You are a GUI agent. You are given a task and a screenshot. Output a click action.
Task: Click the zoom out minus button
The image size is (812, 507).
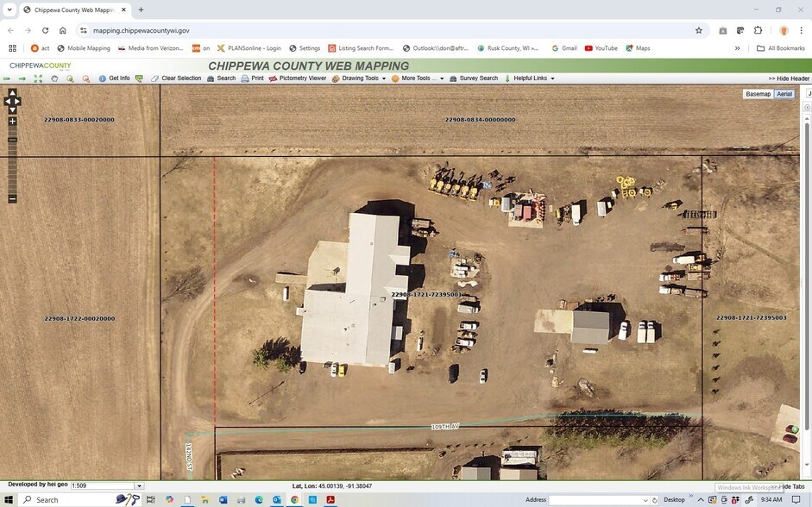tap(12, 199)
